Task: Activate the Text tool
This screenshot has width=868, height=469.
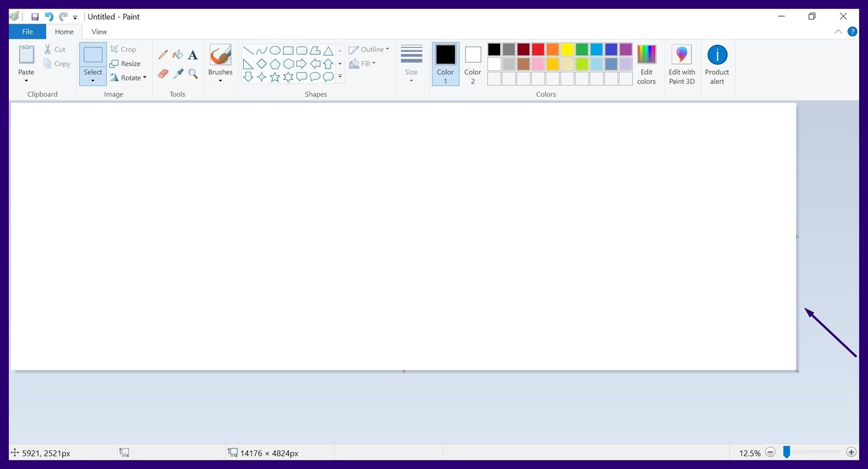Action: point(193,55)
